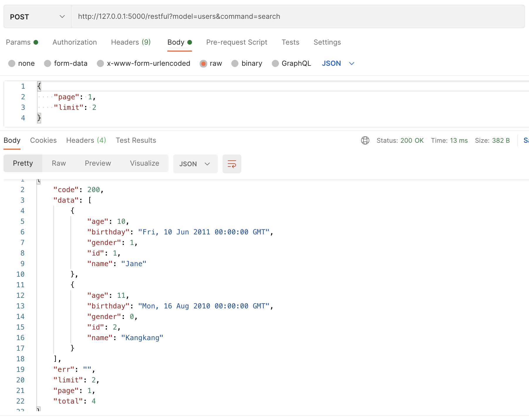Show the response Cookies tab
This screenshot has height=420, width=529.
coord(43,140)
